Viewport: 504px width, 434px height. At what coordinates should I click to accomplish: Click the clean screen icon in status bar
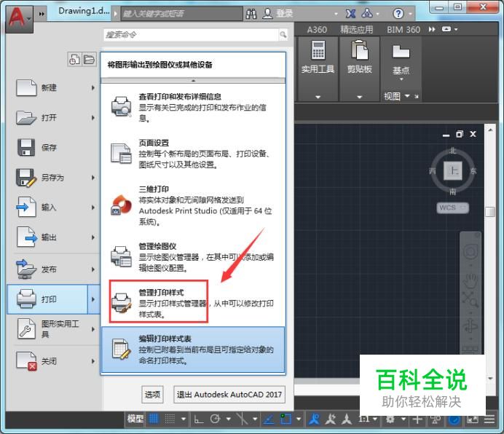tap(472, 419)
